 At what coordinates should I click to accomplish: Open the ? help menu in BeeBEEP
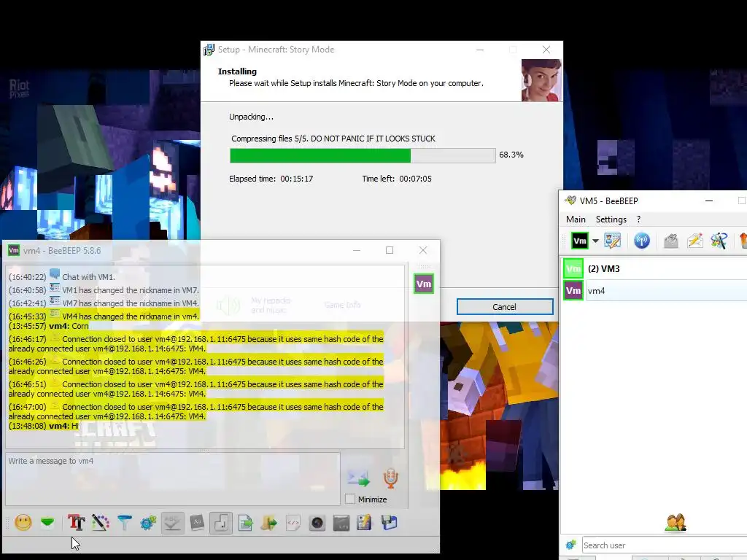pos(638,219)
